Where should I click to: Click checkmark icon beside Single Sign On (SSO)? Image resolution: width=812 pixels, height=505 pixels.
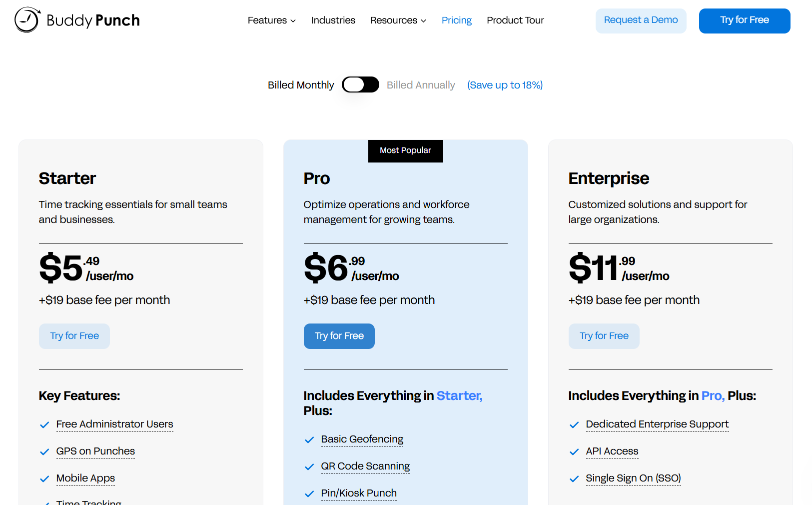pyautogui.click(x=574, y=479)
